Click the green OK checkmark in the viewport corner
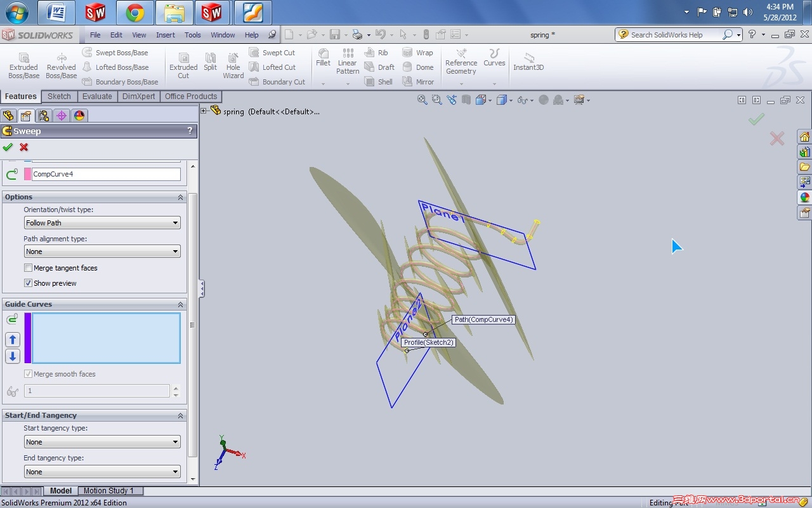The height and width of the screenshot is (508, 812). [x=756, y=119]
